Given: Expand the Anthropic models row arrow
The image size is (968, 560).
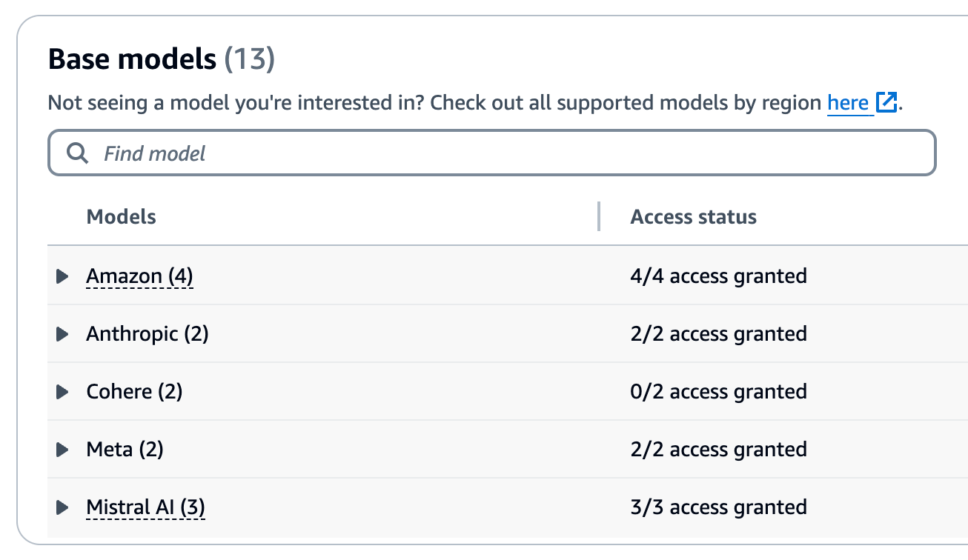Looking at the screenshot, I should [62, 334].
